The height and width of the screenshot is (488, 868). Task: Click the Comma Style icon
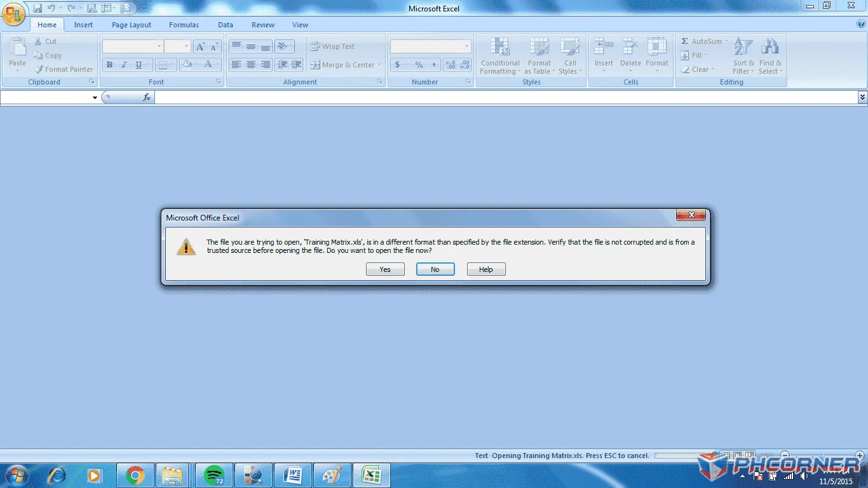[434, 65]
